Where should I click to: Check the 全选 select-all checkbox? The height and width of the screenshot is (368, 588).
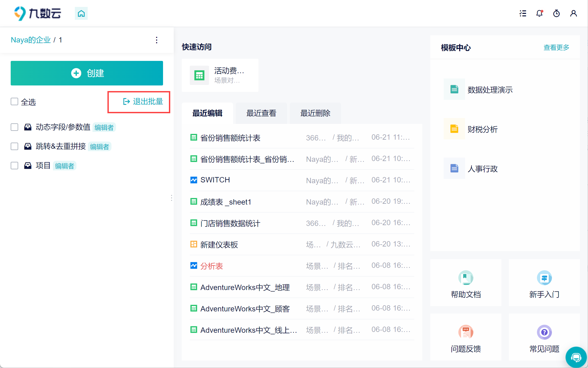click(14, 102)
